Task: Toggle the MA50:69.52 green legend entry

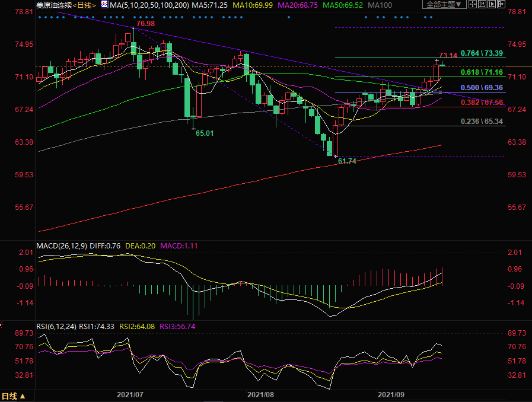Action: [342, 5]
